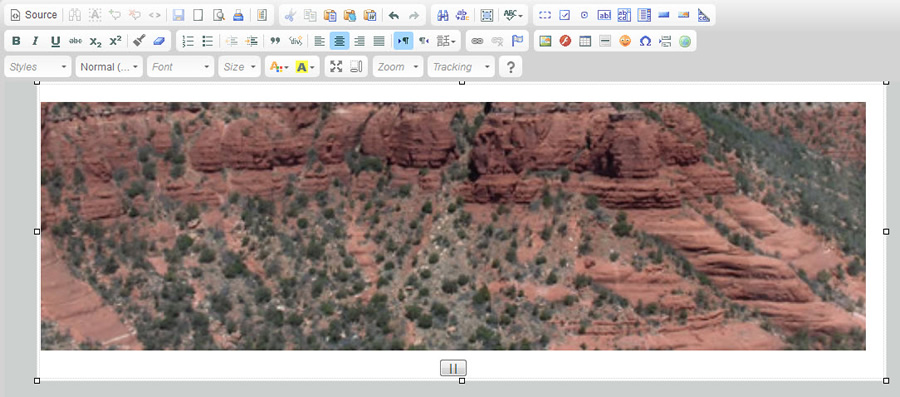This screenshot has width=900, height=397.
Task: Insert Flash content
Action: coord(565,41)
